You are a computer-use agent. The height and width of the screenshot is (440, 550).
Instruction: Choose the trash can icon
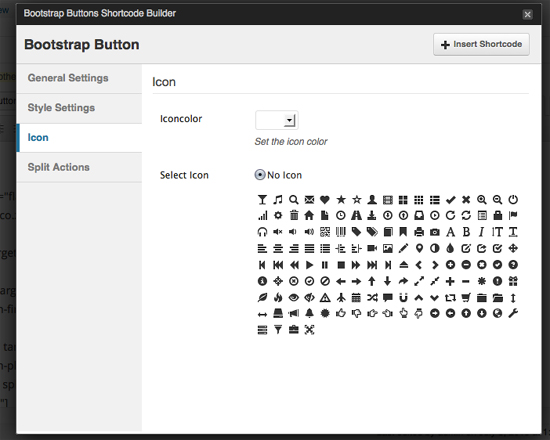point(294,215)
